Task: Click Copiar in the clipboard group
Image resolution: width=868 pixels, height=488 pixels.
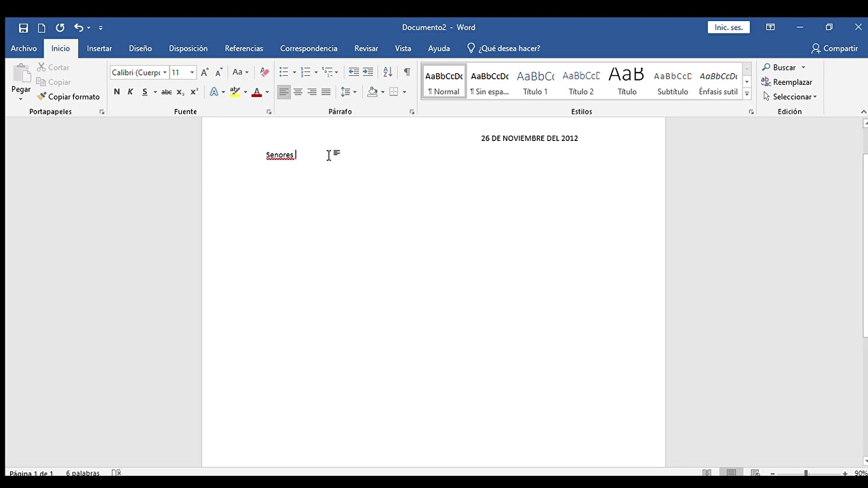Action: click(54, 82)
